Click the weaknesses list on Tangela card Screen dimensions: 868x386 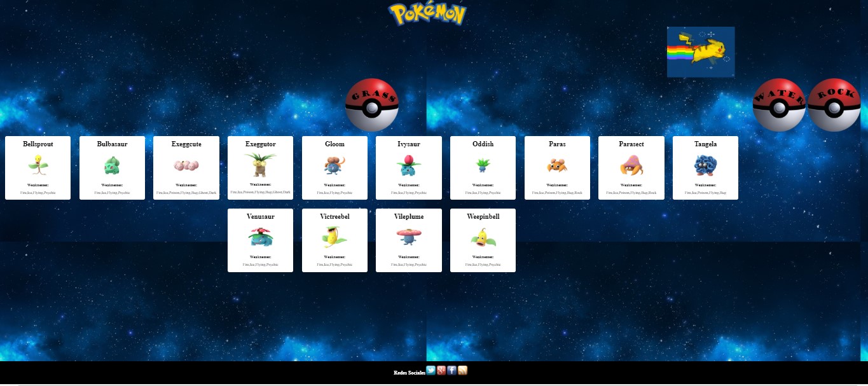click(705, 192)
